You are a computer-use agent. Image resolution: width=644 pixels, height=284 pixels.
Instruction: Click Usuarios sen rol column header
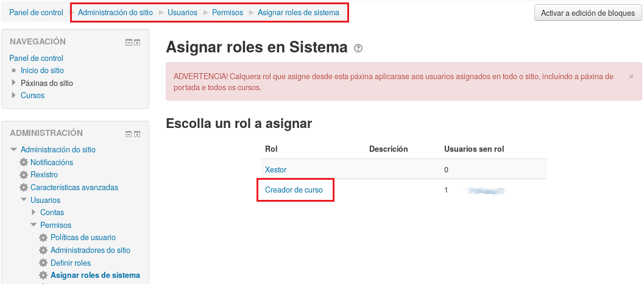[x=474, y=149]
